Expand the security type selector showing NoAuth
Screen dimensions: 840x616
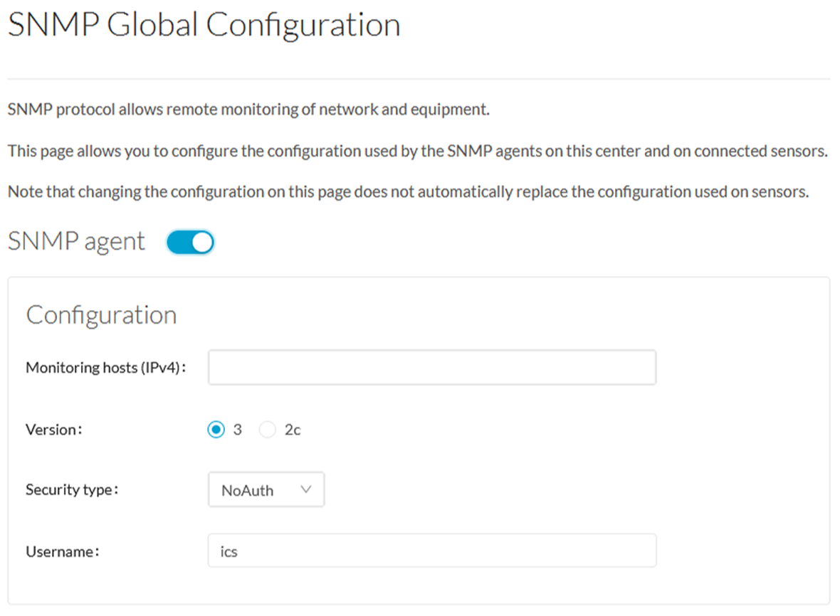coord(266,489)
